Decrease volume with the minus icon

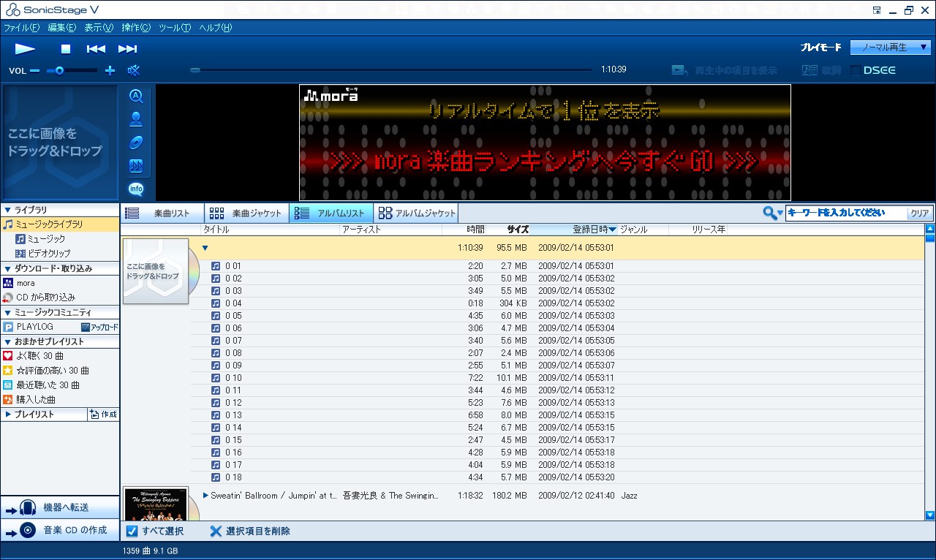(35, 71)
